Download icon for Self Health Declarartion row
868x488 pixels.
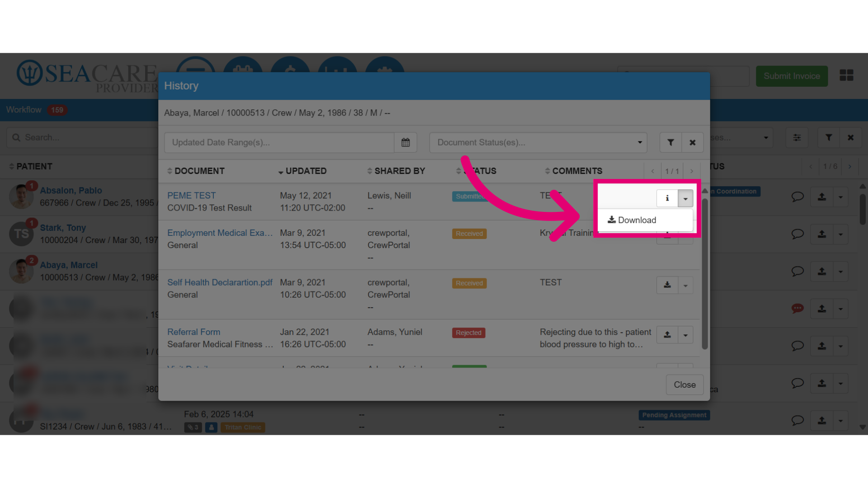point(667,285)
